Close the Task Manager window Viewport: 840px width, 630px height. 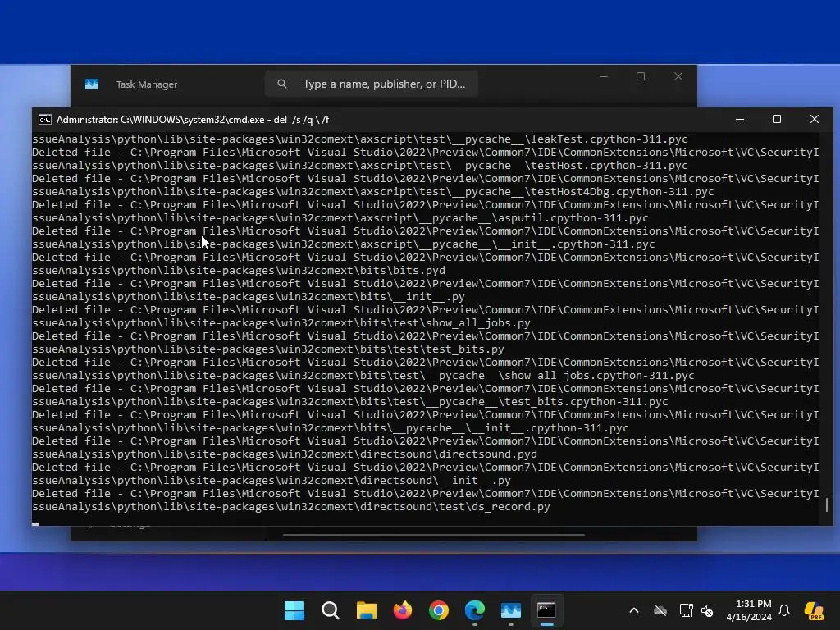tap(678, 76)
